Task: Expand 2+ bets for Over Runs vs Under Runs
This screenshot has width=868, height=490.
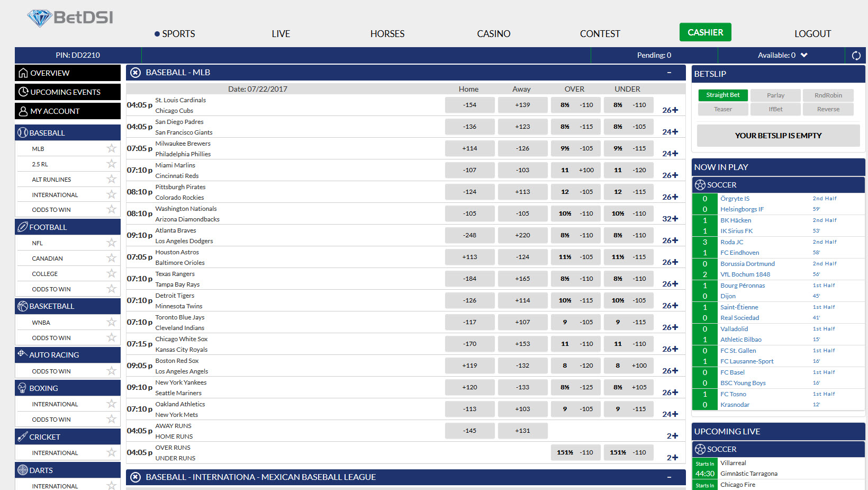Action: pyautogui.click(x=672, y=458)
